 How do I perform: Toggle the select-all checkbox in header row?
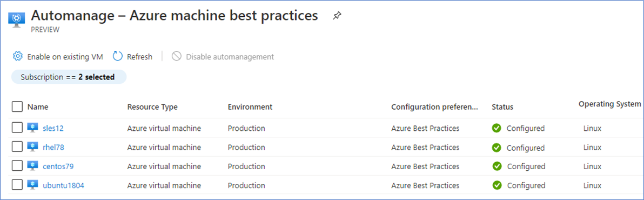17,107
